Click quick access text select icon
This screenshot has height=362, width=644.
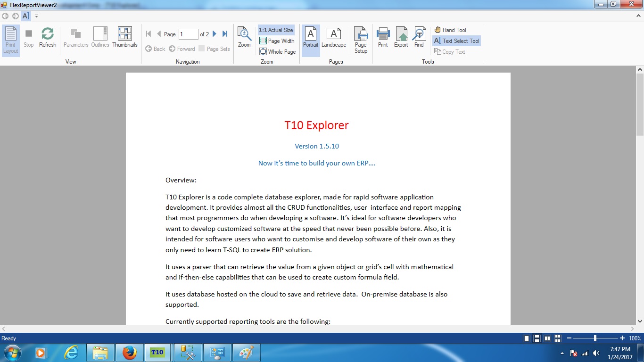coord(26,16)
